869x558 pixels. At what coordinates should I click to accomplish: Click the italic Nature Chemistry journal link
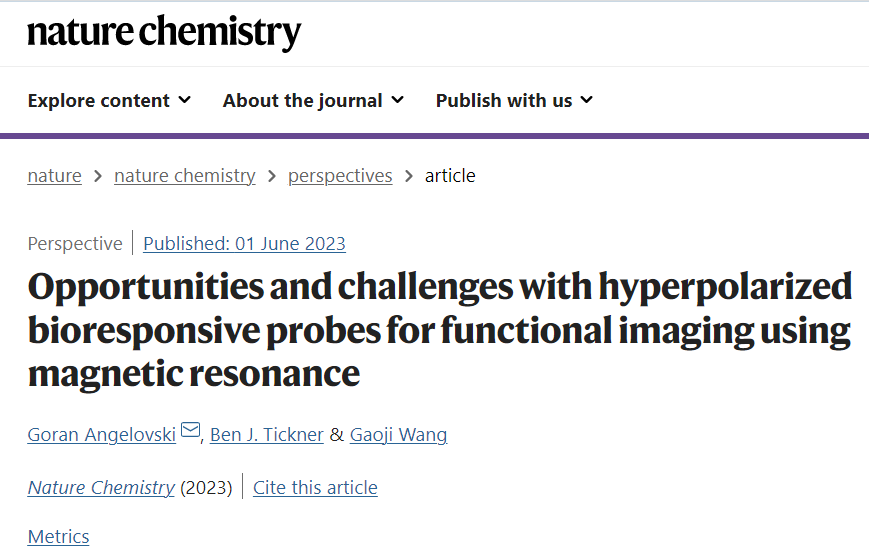[x=101, y=488]
